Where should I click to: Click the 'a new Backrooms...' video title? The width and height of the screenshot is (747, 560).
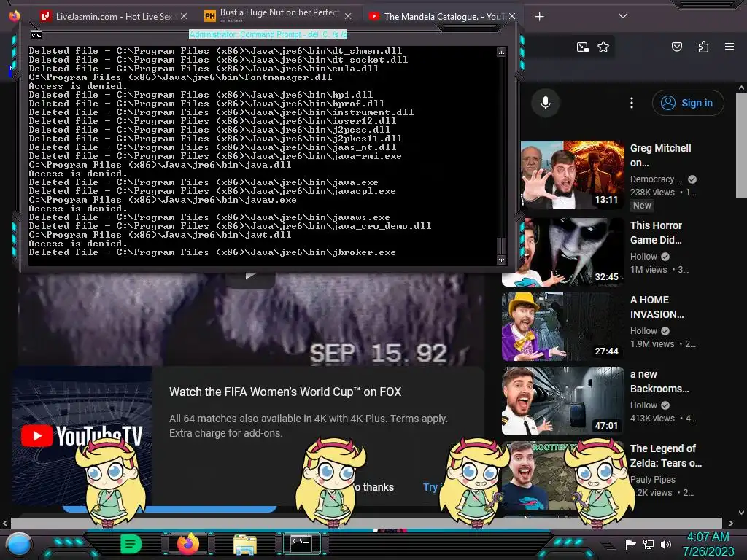[x=659, y=381]
